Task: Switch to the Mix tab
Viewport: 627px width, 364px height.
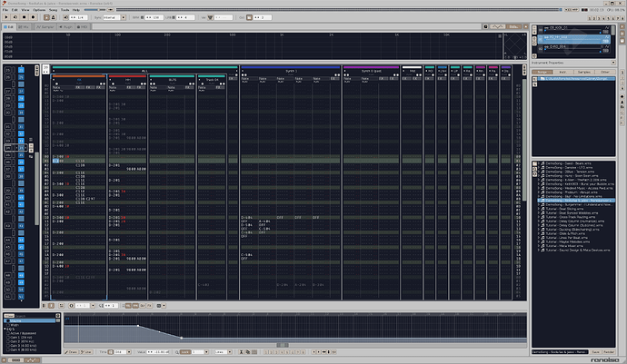Action: click(x=24, y=26)
